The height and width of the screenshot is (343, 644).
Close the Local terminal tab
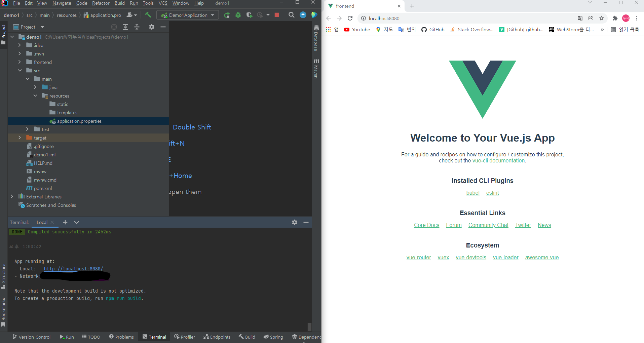52,222
